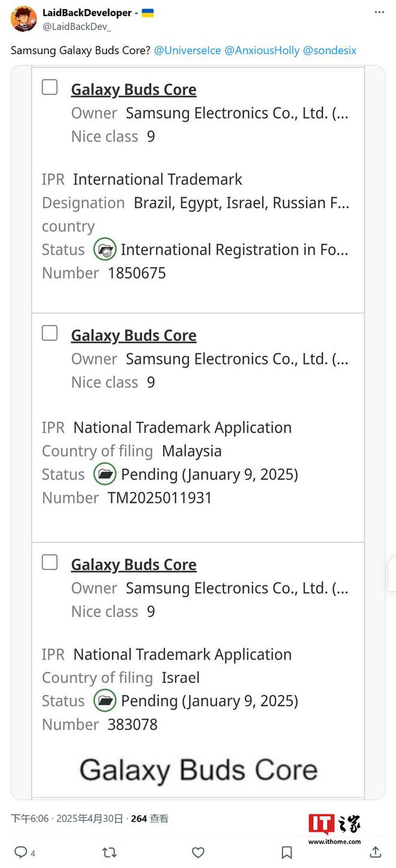Check the International Trademark entry checkbox

click(x=50, y=87)
